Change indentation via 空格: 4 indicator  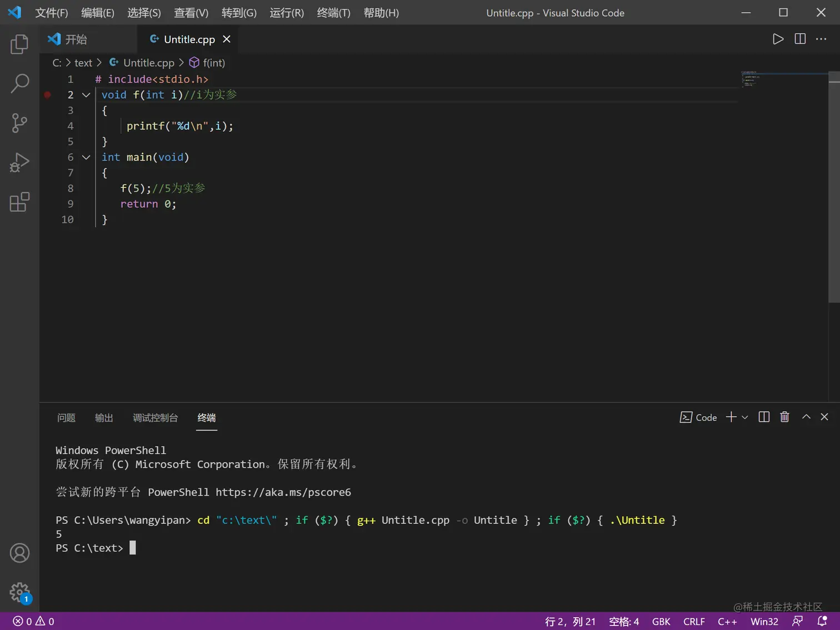624,621
